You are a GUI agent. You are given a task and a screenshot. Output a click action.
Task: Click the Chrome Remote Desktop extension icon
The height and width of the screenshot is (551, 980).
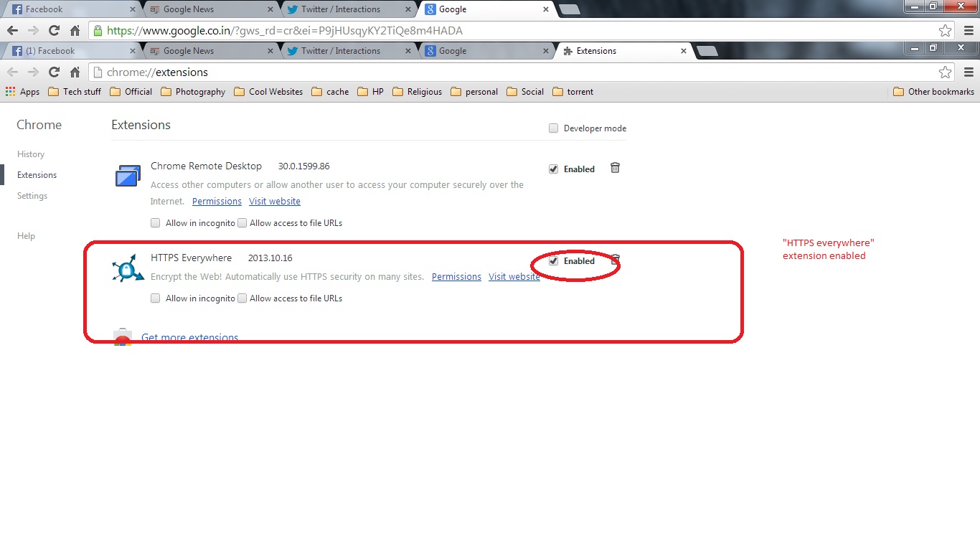(128, 176)
